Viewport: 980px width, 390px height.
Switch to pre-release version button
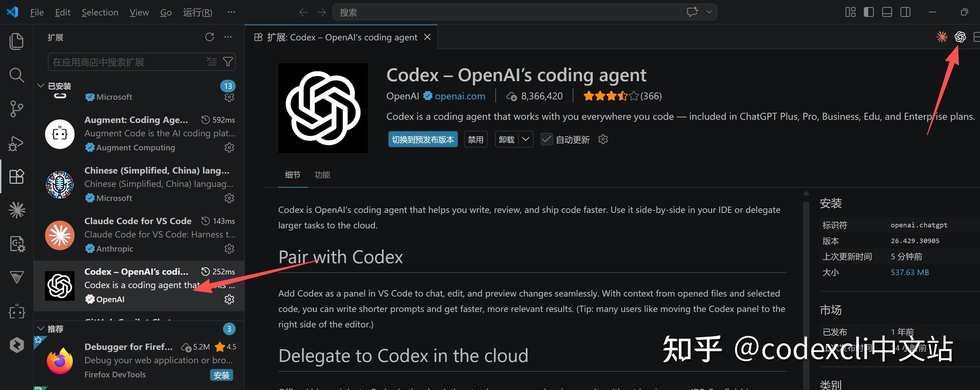pyautogui.click(x=423, y=139)
